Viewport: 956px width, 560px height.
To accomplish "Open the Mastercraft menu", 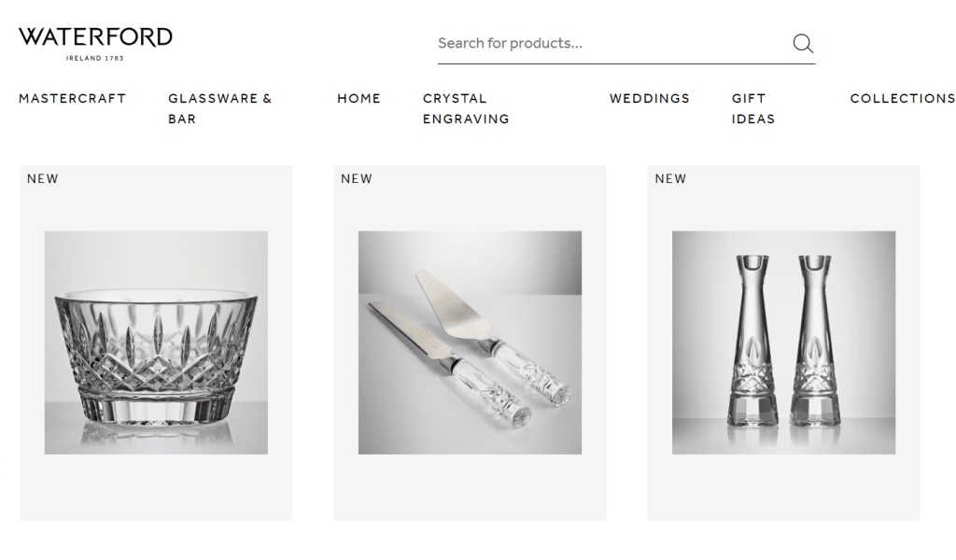I will [72, 98].
